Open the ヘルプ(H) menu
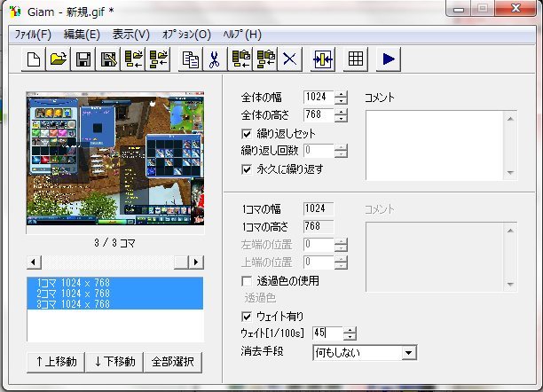Viewport: 543px width, 392px height. click(242, 35)
